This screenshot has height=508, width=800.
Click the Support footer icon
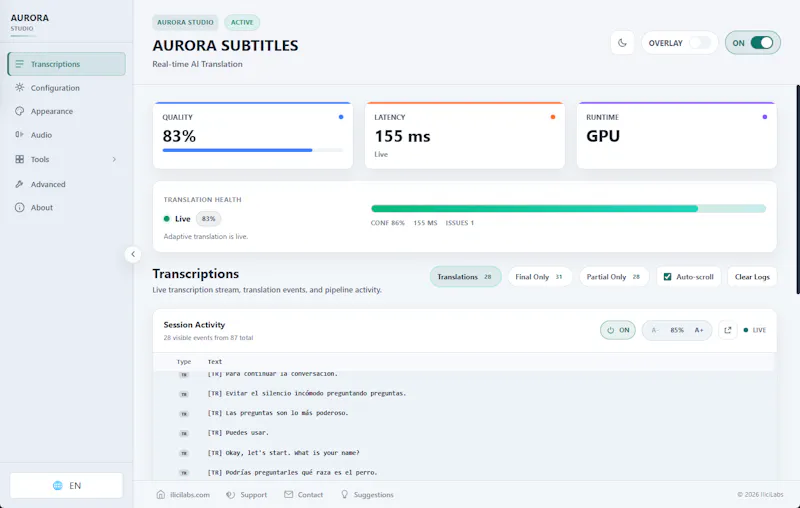tap(231, 495)
